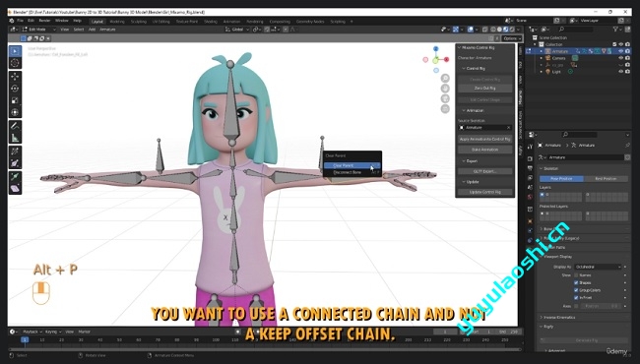Toggle the Shapes checkbox in Viewport Display
The image size is (640, 364).
(576, 282)
